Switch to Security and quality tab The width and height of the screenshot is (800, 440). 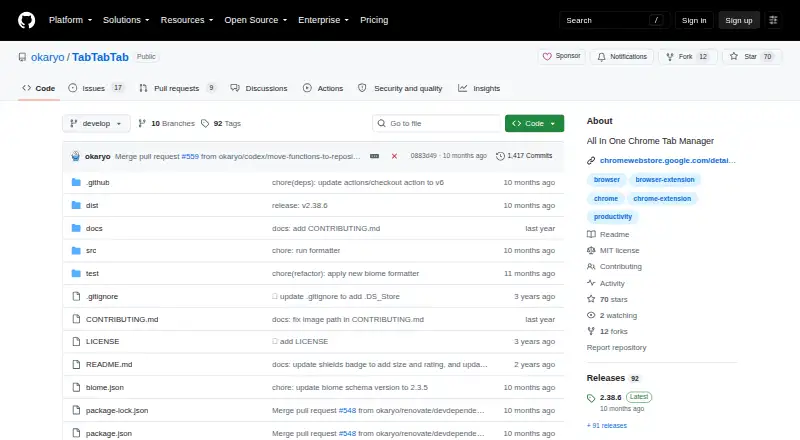(400, 88)
